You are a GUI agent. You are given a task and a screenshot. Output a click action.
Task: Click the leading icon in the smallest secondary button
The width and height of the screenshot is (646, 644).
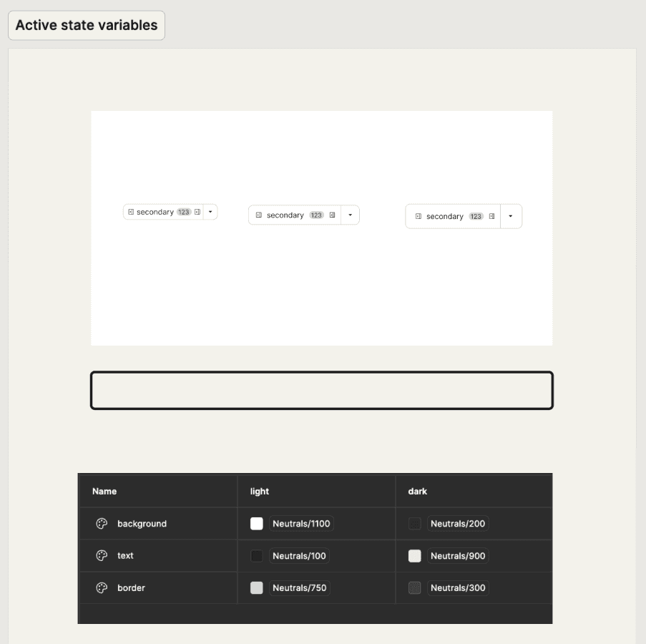[131, 212]
